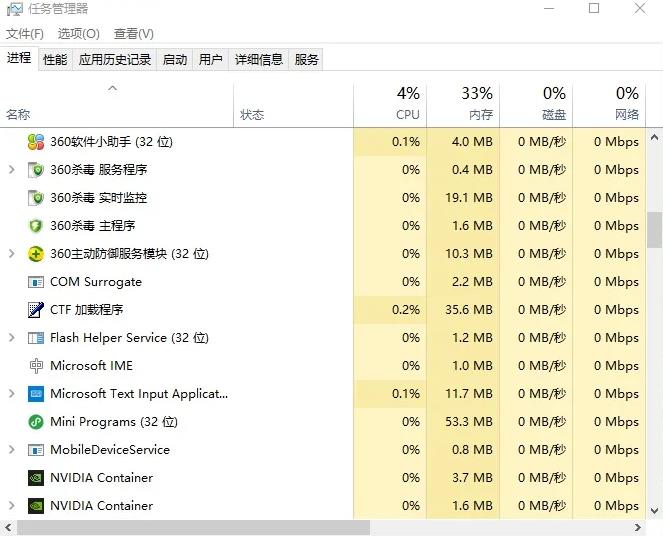Select the Mini Programs (32 位) name

click(114, 422)
